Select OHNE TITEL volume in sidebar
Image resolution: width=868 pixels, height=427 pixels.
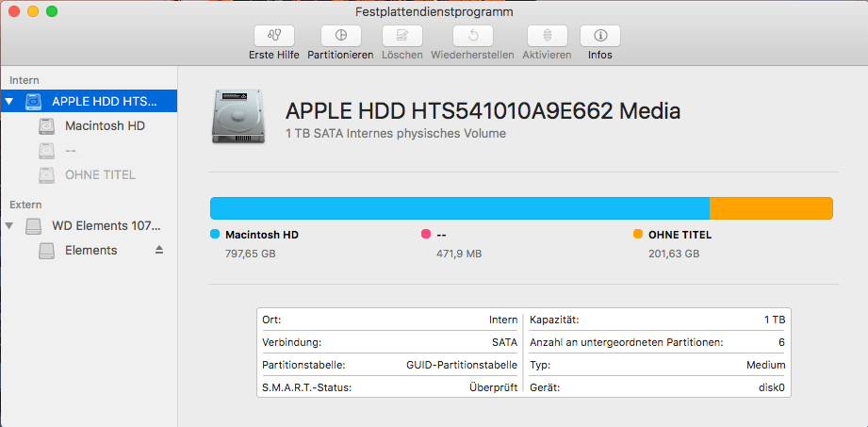pos(89,175)
